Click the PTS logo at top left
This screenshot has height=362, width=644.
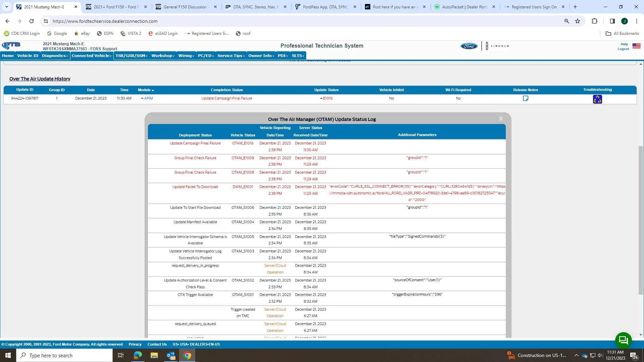click(x=11, y=46)
